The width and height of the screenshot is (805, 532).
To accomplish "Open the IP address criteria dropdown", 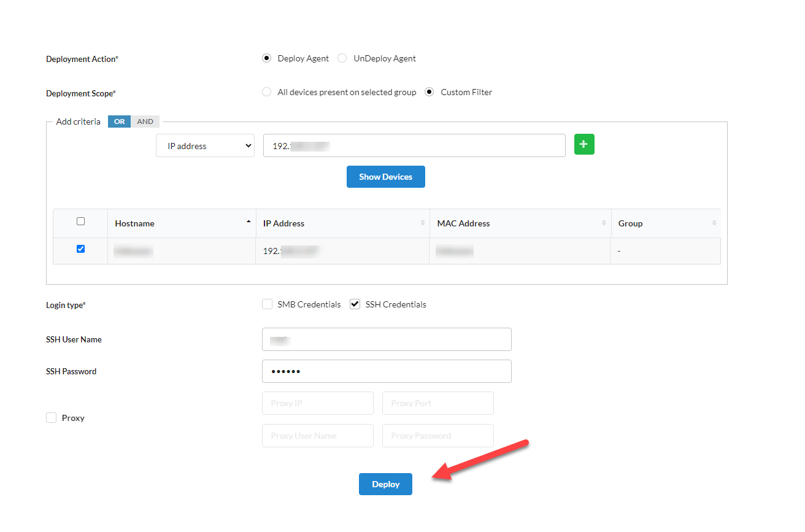I will tap(205, 145).
